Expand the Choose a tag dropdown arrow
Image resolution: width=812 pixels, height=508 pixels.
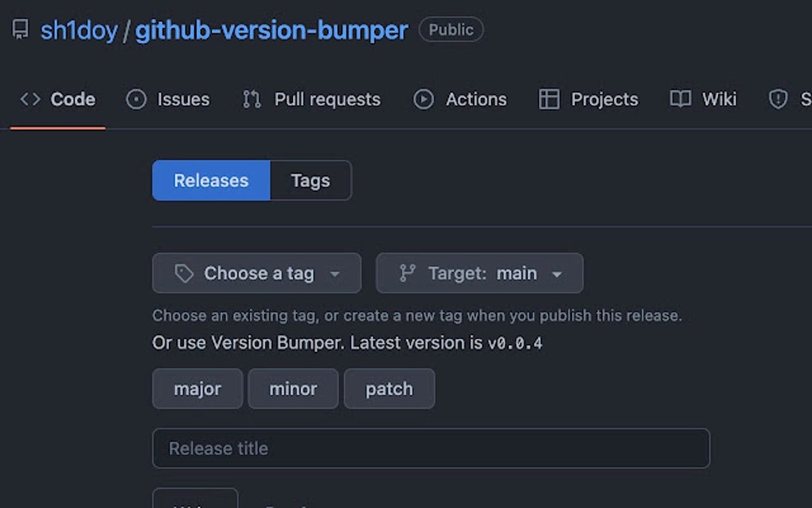pos(335,275)
